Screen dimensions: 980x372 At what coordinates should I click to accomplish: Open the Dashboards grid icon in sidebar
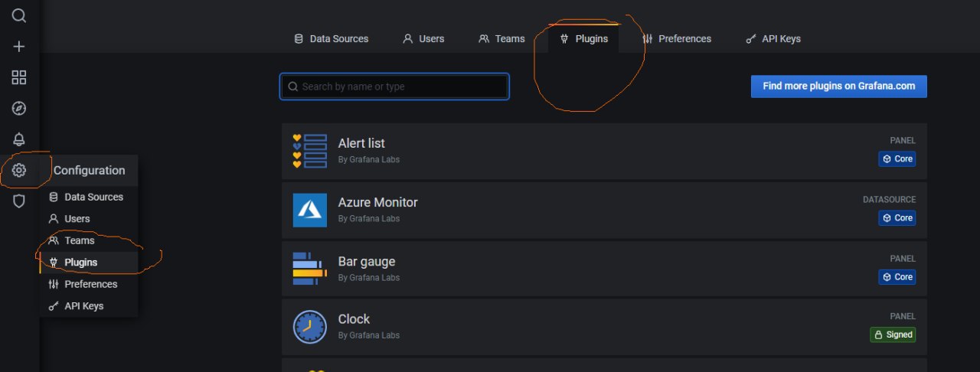(x=19, y=77)
